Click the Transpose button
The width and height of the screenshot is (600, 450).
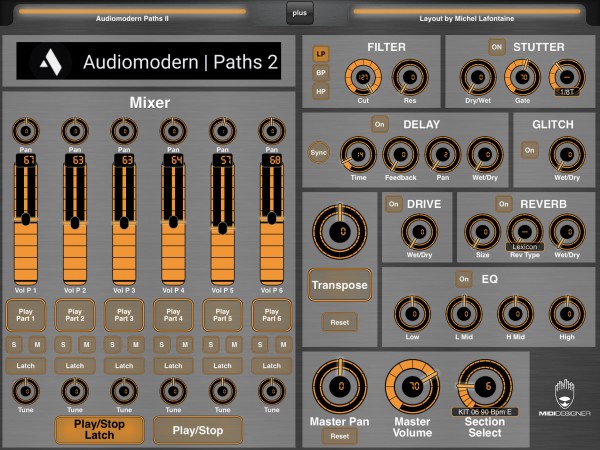340,285
